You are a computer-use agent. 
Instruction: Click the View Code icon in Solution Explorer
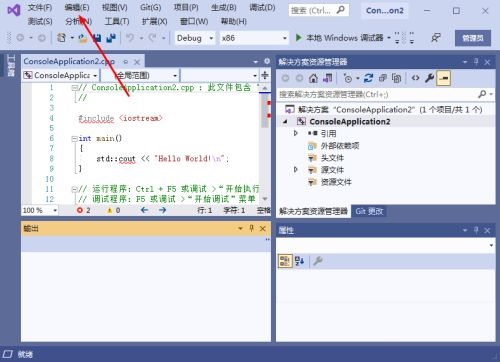pos(415,78)
